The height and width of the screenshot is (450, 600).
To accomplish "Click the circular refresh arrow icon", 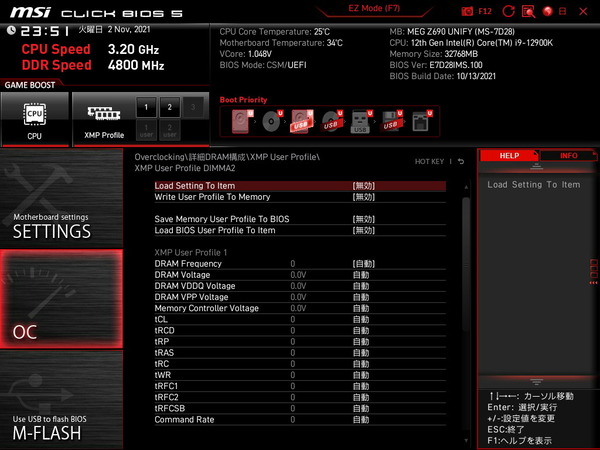I will pyautogui.click(x=508, y=11).
